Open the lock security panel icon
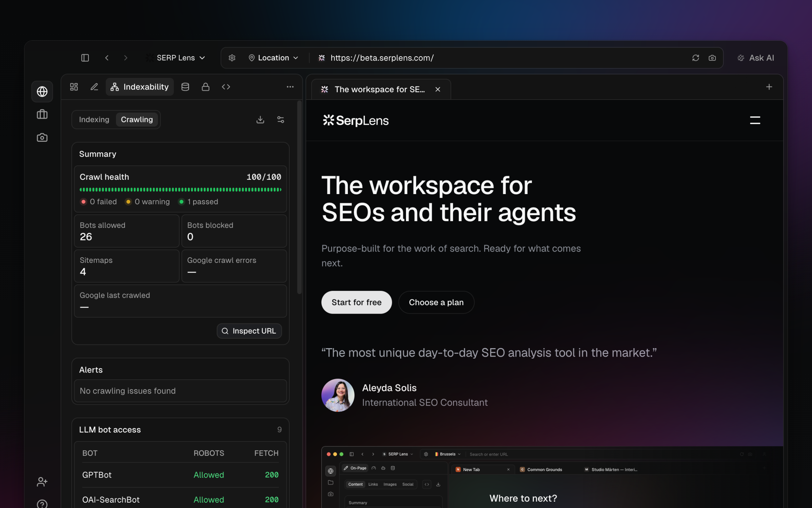The height and width of the screenshot is (508, 812). [205, 87]
